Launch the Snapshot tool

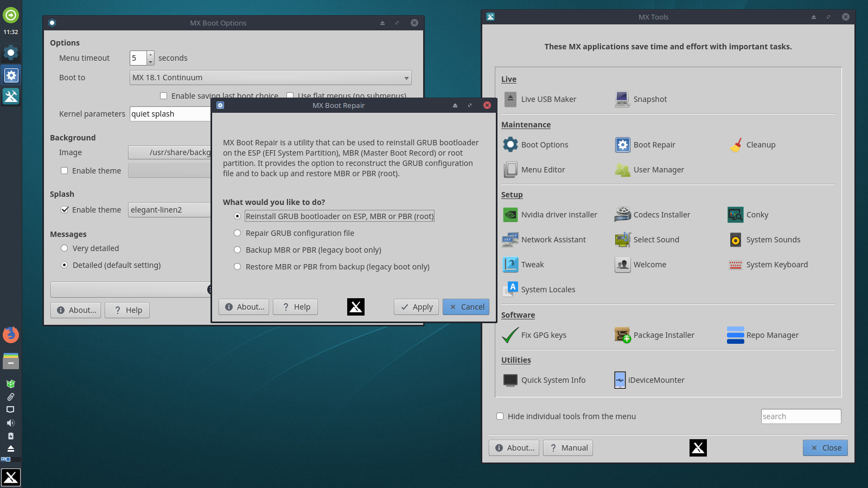coord(641,99)
